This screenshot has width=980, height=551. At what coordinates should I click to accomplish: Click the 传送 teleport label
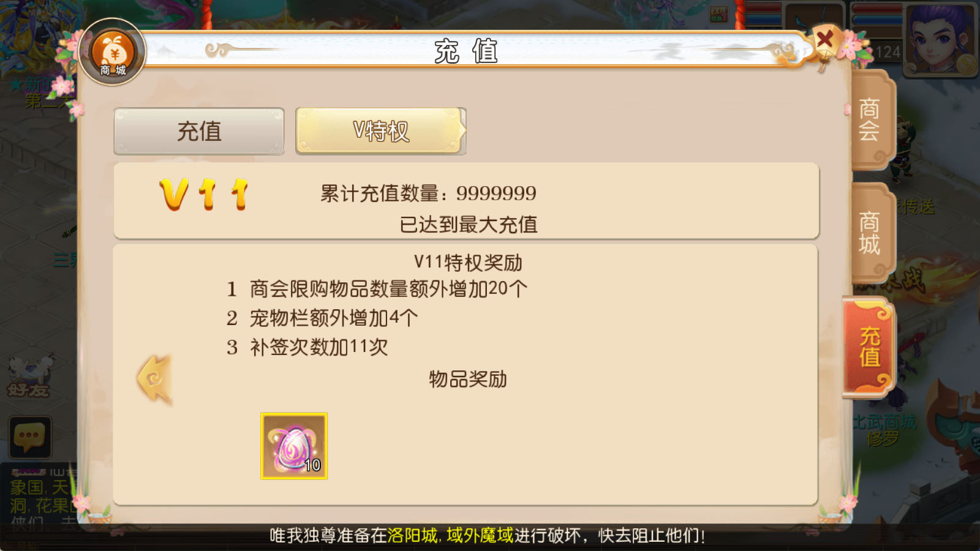pos(916,207)
